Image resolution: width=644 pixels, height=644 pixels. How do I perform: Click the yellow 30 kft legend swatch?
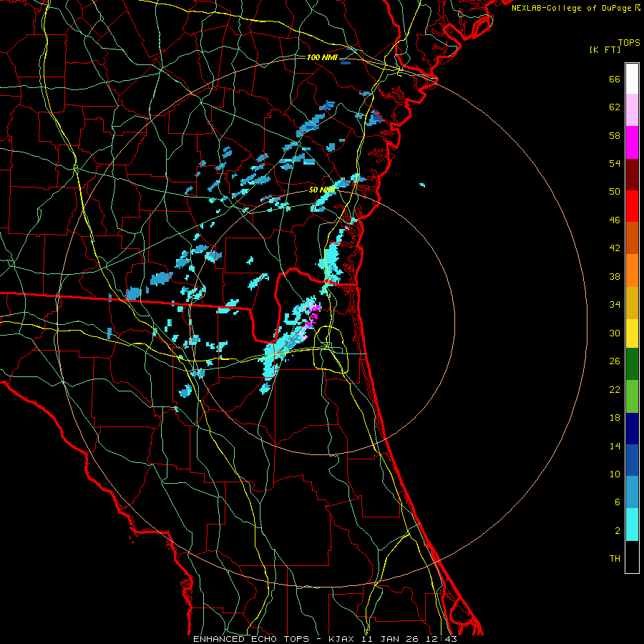click(632, 333)
